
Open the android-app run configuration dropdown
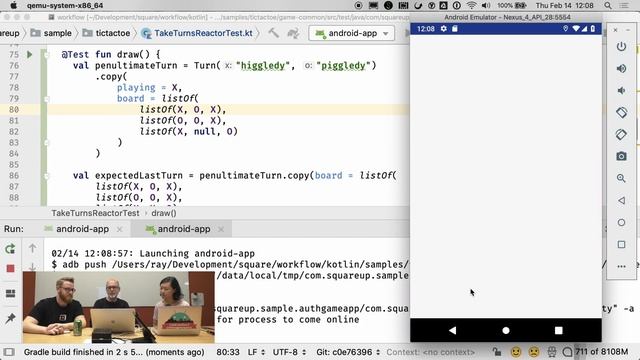352,33
